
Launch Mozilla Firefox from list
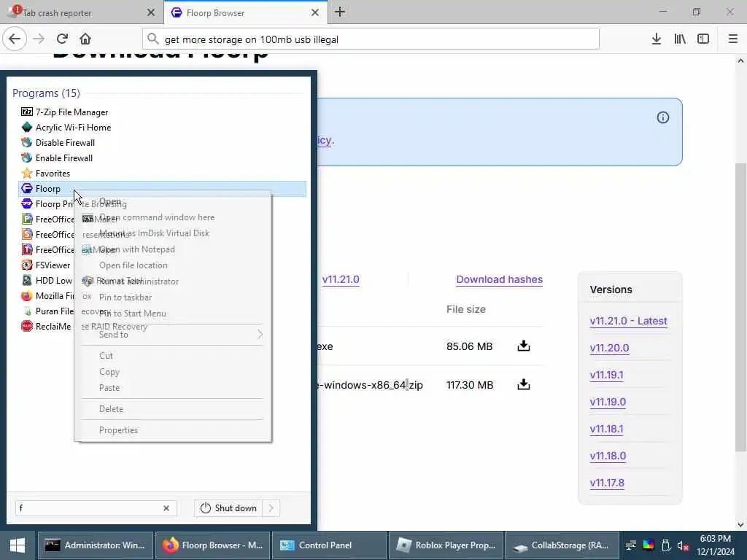pyautogui.click(x=47, y=296)
